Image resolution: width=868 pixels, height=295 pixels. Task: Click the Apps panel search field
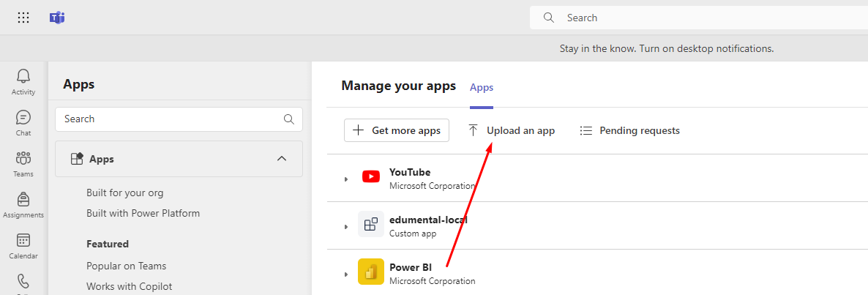(x=179, y=119)
